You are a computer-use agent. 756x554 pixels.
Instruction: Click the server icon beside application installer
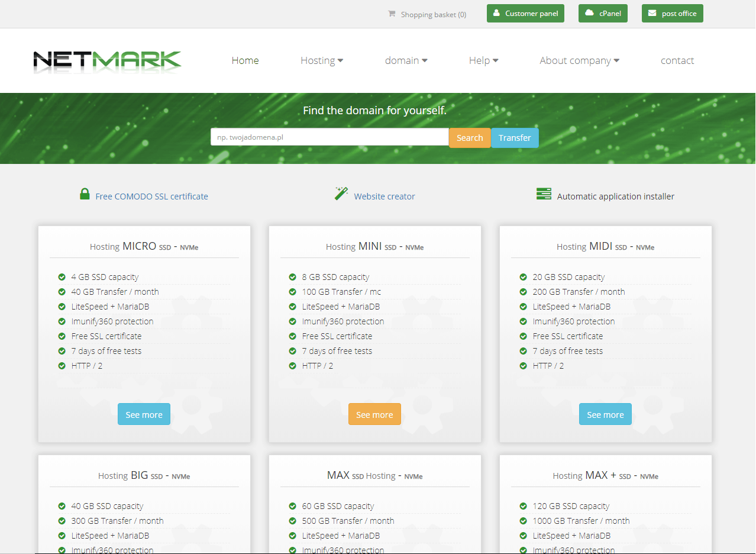coord(544,194)
